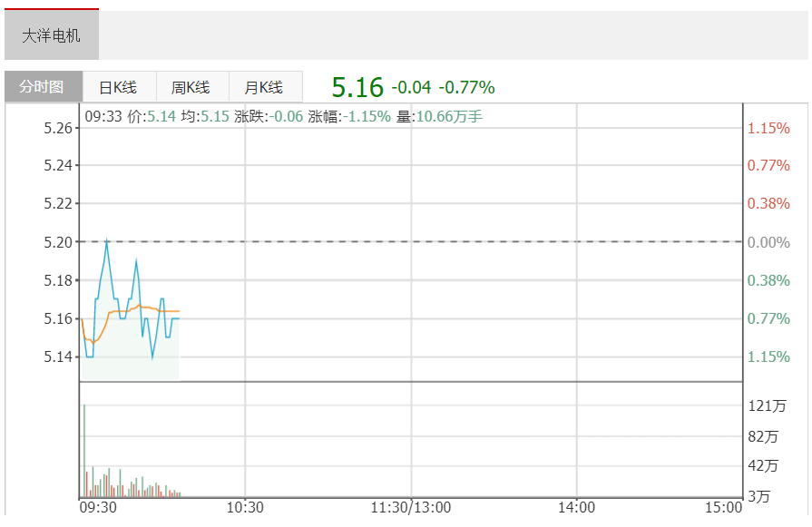Click the tallest opening volume bar
The height and width of the screenshot is (527, 812).
point(83,451)
